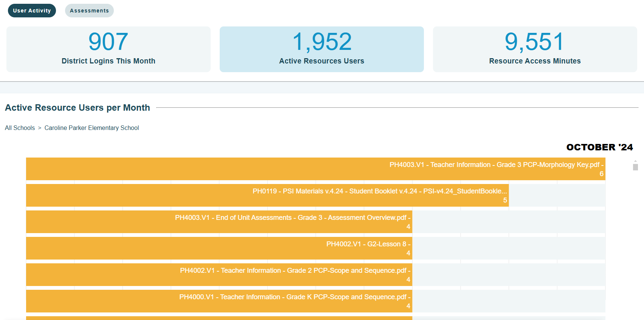Select the District Logins This Month card
This screenshot has width=644, height=320.
pyautogui.click(x=109, y=49)
